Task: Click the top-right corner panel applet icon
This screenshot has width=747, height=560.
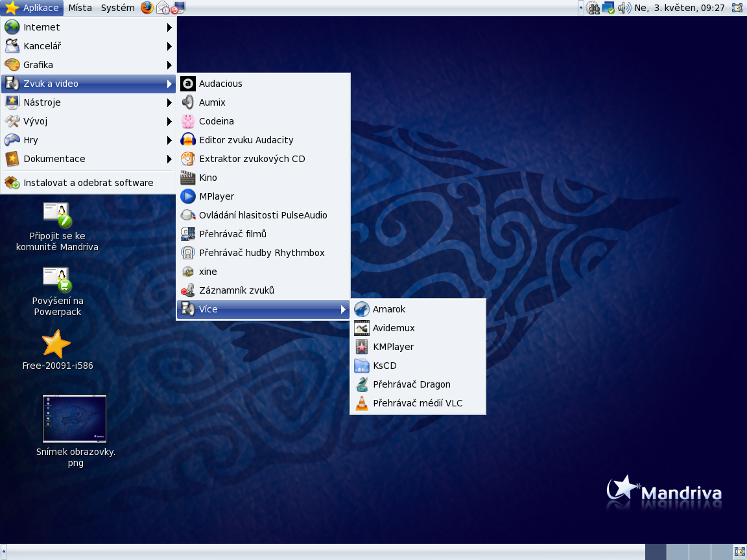Action: pos(737,8)
